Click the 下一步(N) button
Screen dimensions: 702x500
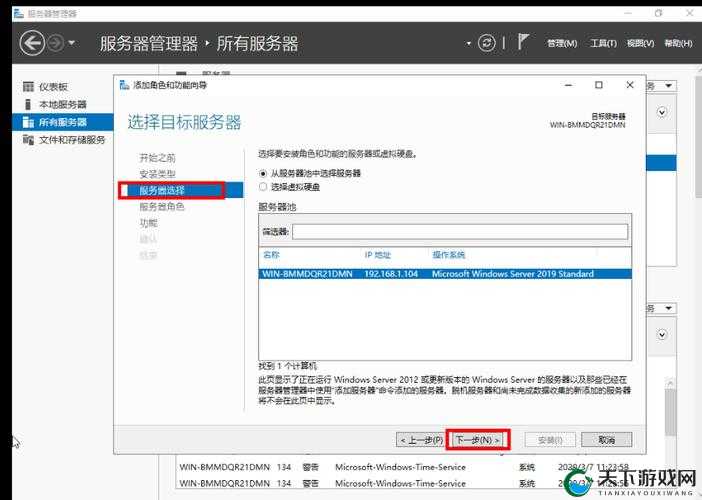477,440
